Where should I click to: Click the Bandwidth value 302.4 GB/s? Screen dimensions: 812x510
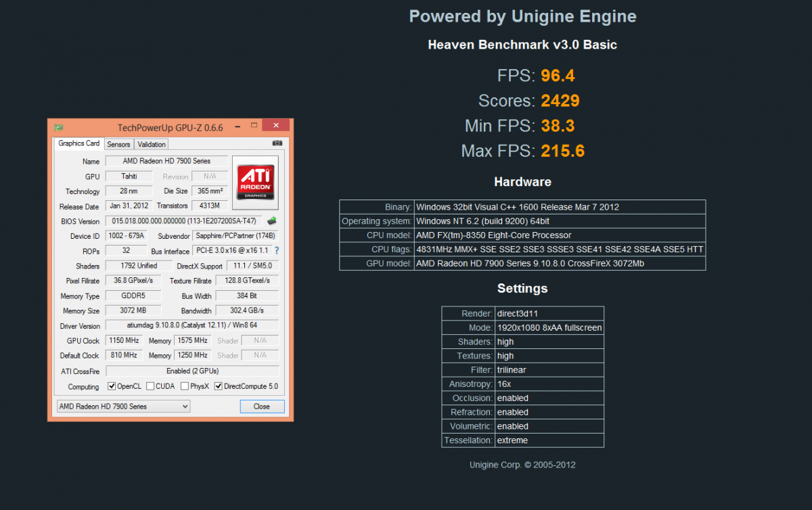(x=247, y=310)
